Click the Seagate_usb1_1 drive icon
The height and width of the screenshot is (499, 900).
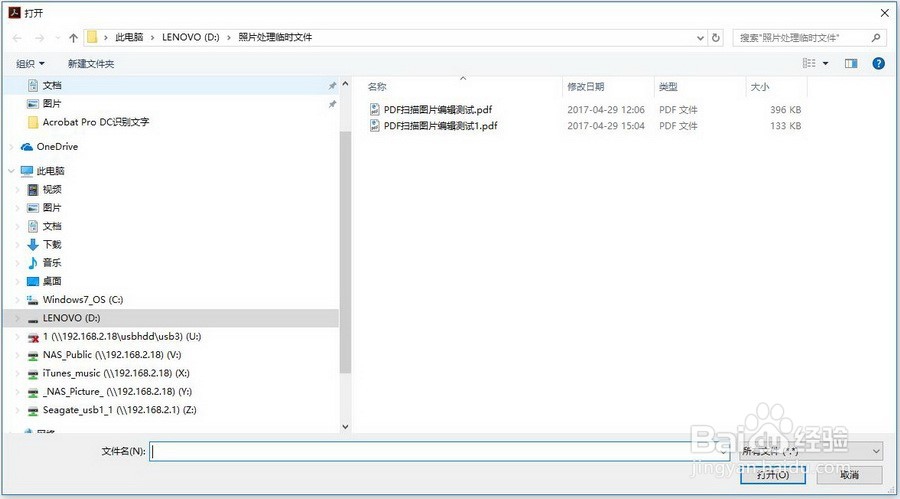(x=33, y=411)
